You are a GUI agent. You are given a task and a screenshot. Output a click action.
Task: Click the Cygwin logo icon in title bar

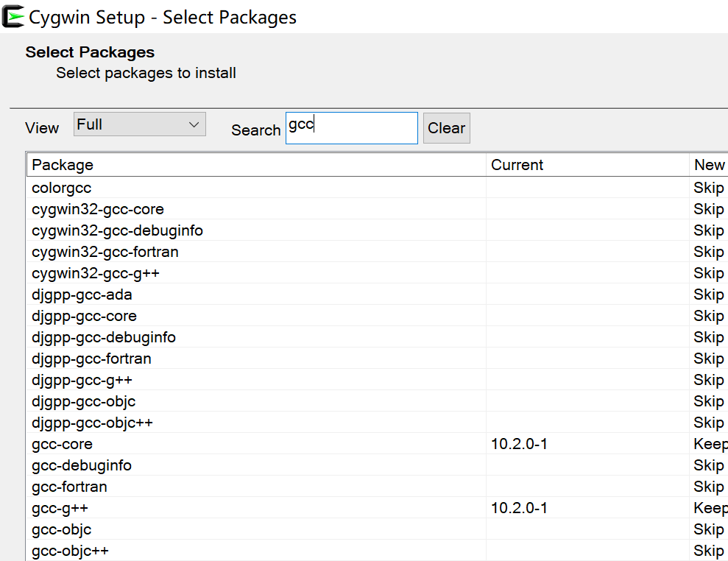[13, 16]
